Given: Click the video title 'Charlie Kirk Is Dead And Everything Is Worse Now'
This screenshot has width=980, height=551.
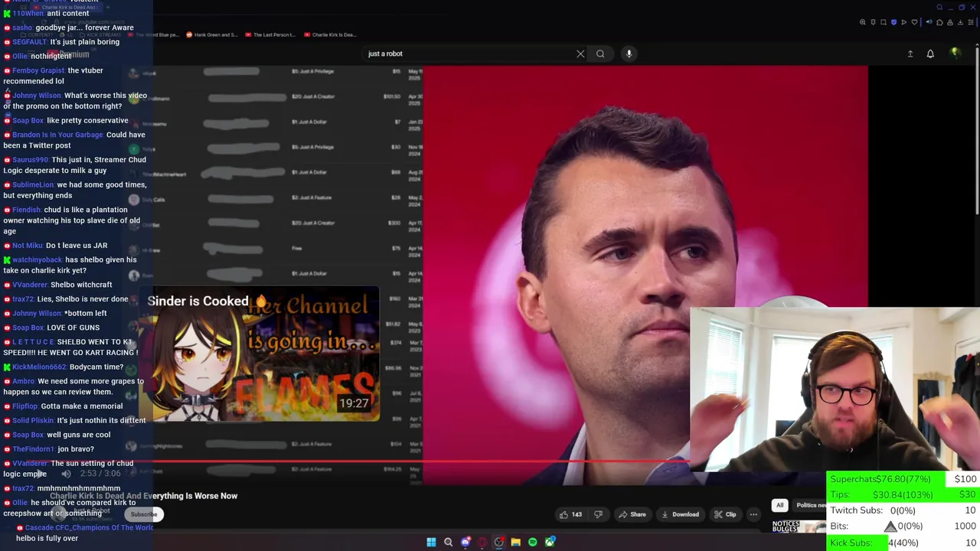Looking at the screenshot, I should [144, 496].
